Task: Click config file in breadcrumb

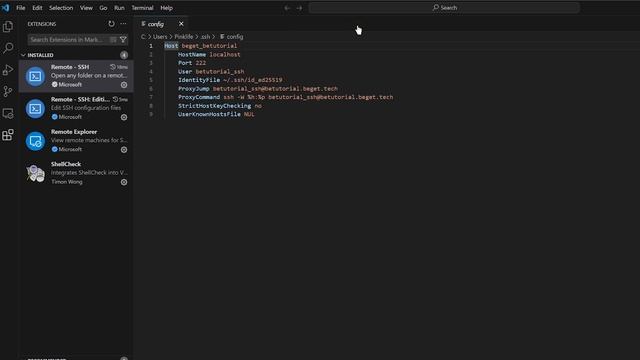Action: point(235,37)
